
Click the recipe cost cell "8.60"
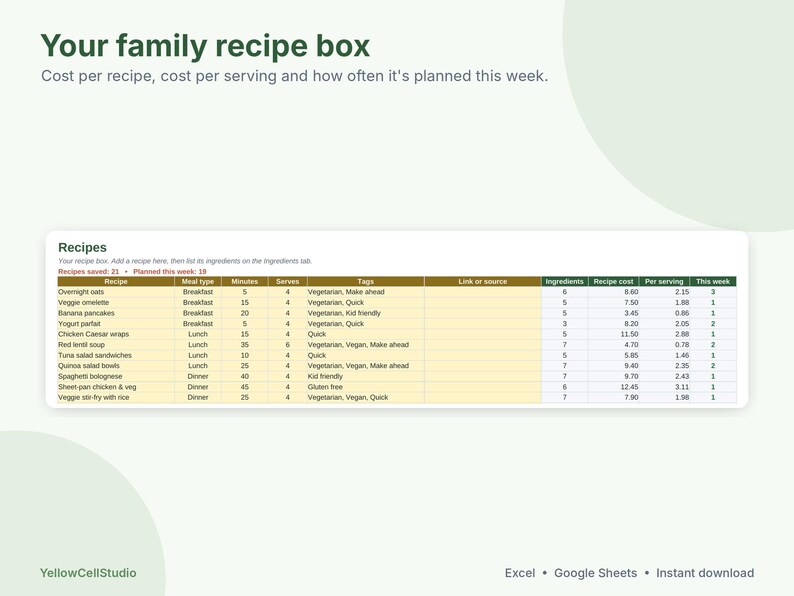coord(613,292)
